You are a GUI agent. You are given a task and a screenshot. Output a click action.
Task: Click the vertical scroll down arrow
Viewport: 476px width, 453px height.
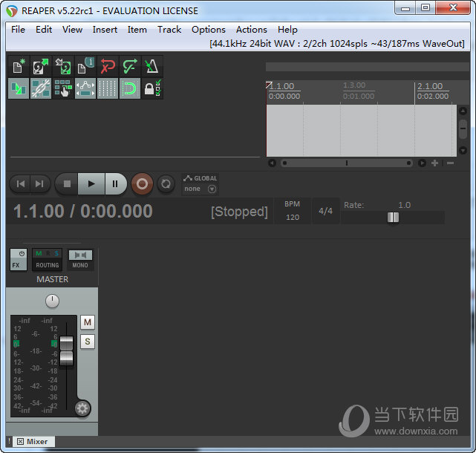coord(463,150)
